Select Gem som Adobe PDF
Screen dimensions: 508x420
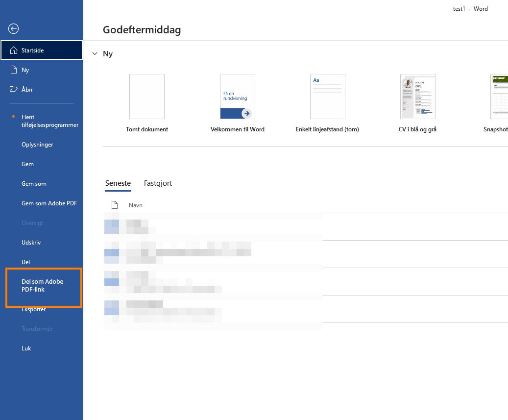click(49, 203)
